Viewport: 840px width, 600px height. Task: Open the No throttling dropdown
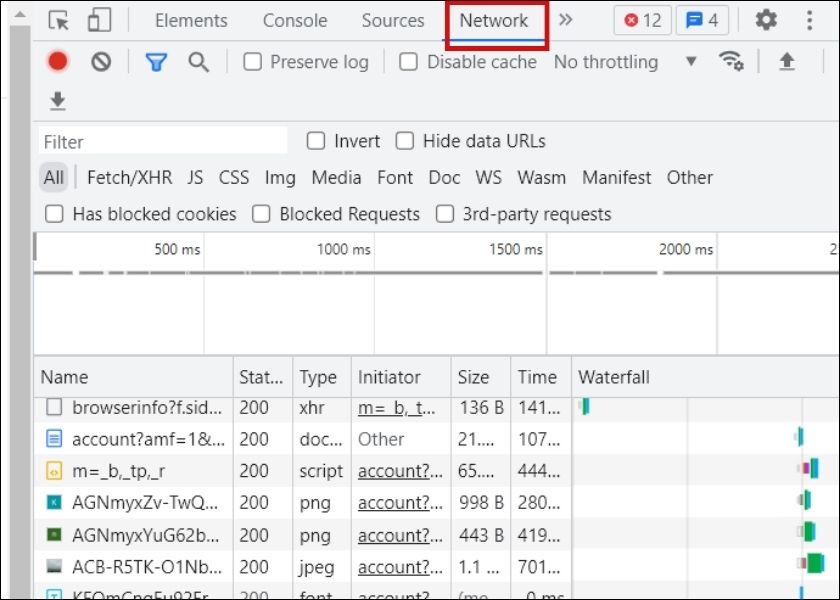pyautogui.click(x=625, y=62)
